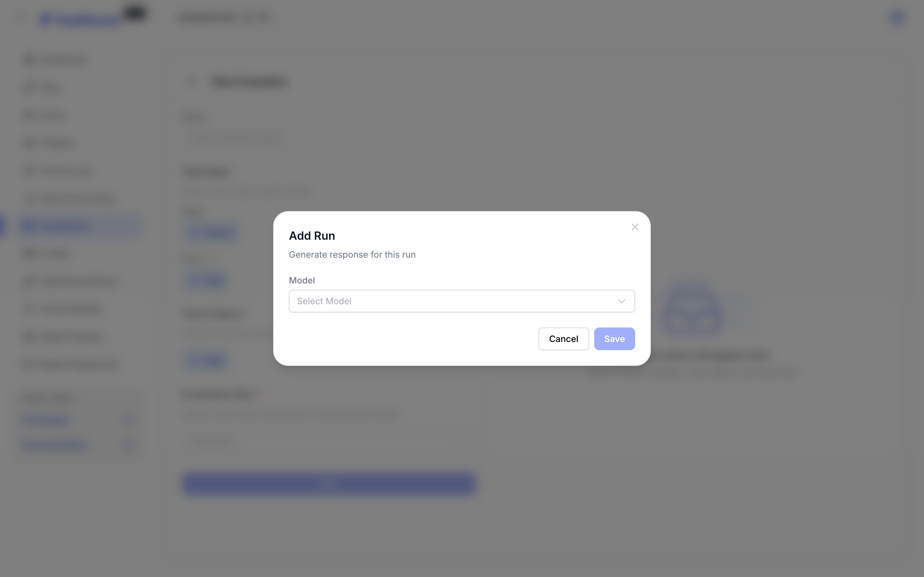Viewport: 924px width, 577px height.
Task: Click the icon beside second blue sidebar link
Action: [x=128, y=445]
